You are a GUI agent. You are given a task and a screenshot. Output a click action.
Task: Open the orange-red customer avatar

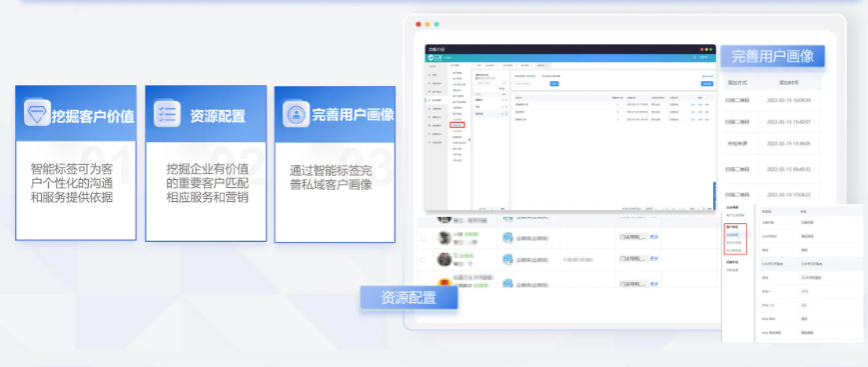point(444,282)
